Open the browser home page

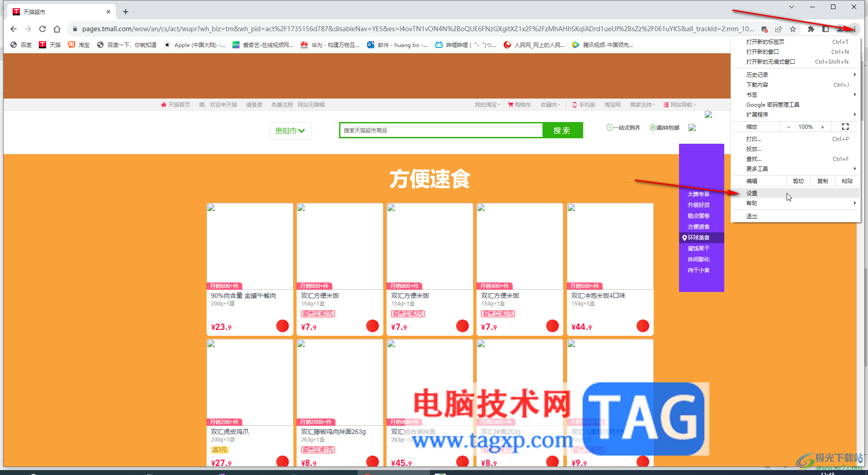click(57, 29)
